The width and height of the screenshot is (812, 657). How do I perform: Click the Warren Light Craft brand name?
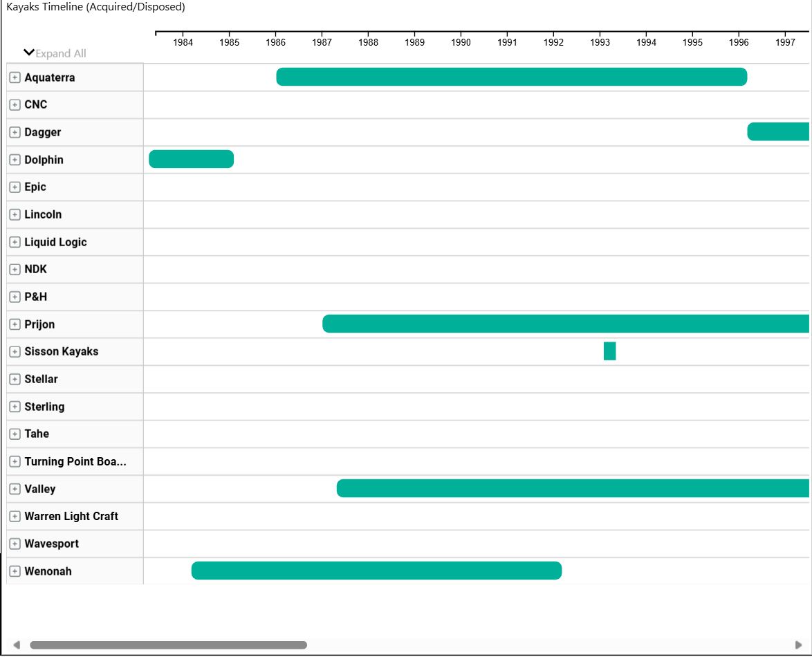point(71,516)
